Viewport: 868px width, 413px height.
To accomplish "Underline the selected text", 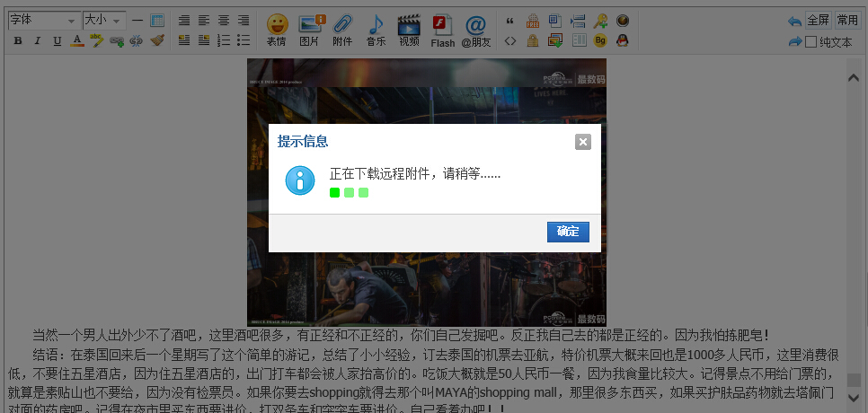I will 58,40.
